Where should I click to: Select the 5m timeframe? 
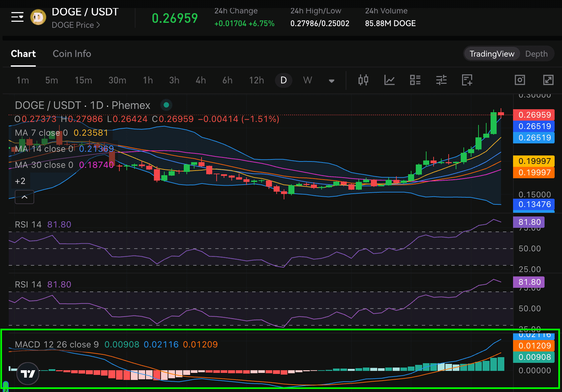[x=52, y=80]
